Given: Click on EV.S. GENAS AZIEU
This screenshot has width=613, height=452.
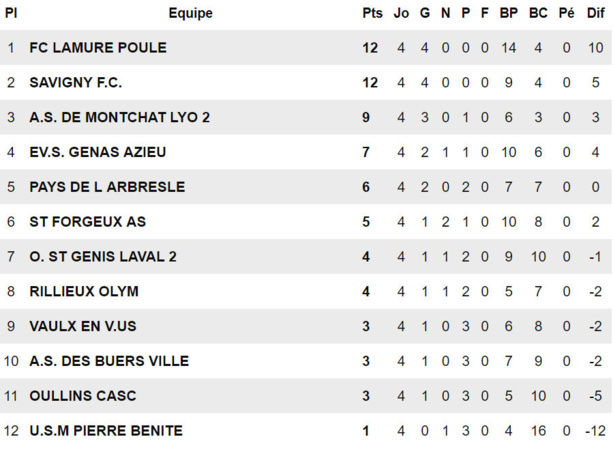Looking at the screenshot, I should pyautogui.click(x=98, y=152).
